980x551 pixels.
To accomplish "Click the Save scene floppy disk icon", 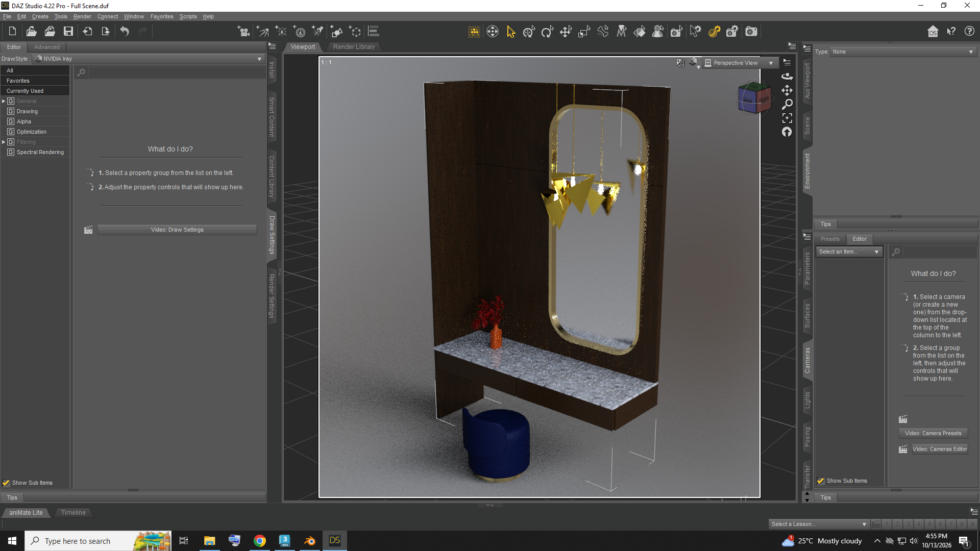I will click(68, 32).
